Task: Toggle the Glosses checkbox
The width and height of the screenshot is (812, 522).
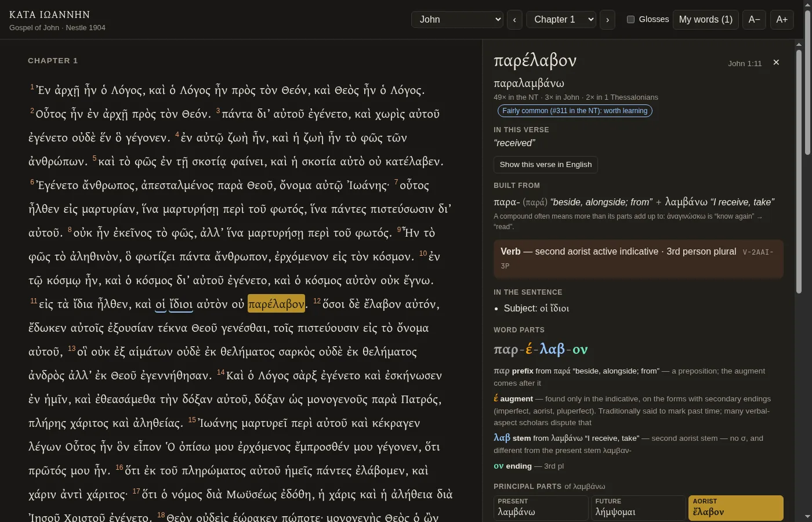Action: 630,19
